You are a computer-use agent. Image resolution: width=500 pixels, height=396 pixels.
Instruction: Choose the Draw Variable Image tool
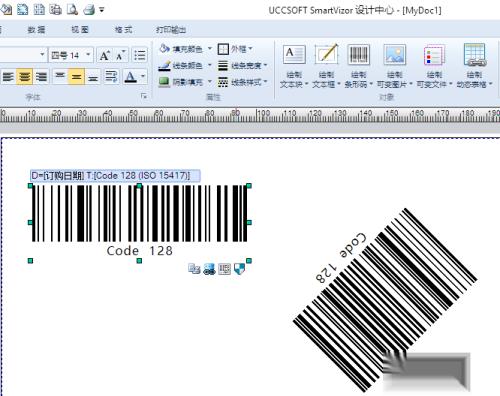point(394,66)
